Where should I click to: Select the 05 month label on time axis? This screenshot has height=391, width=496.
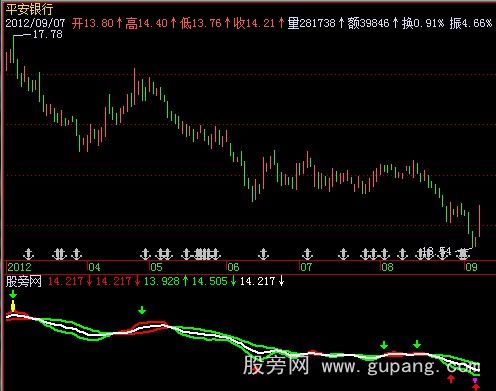pos(156,267)
